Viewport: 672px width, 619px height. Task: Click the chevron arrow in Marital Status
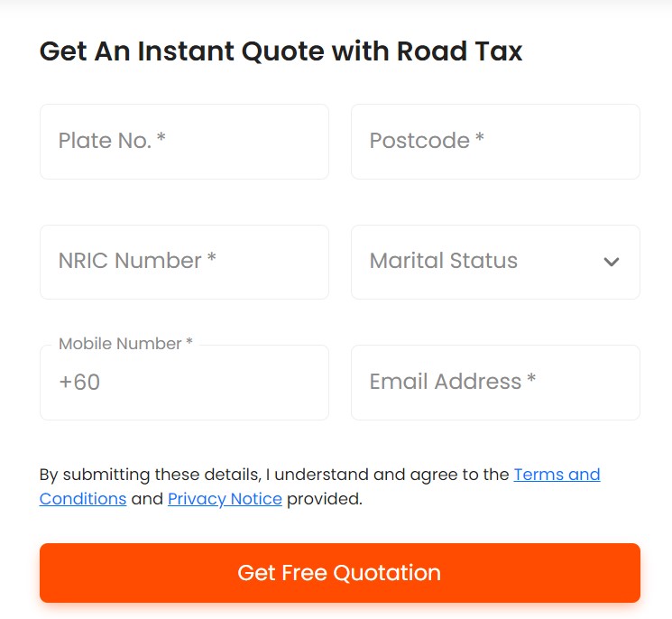coord(612,262)
